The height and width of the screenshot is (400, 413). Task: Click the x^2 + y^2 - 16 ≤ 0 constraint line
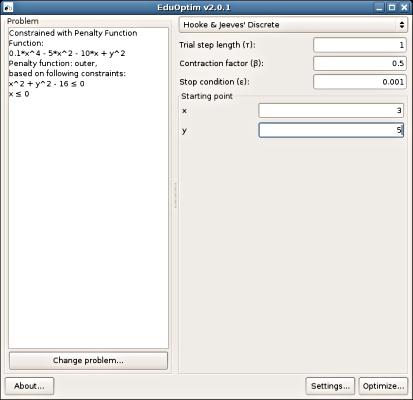(46, 84)
